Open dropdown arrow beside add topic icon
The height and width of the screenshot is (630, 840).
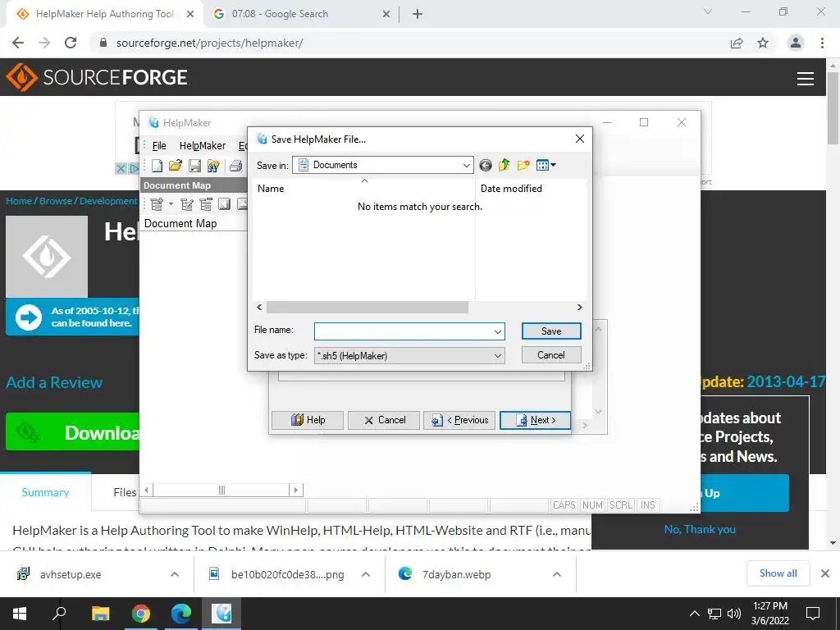pyautogui.click(x=171, y=204)
